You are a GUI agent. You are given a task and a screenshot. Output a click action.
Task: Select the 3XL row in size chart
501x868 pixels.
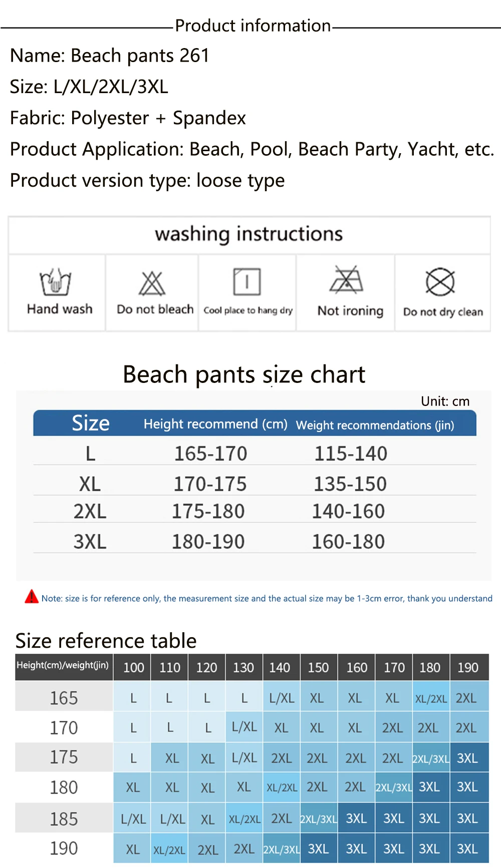255,541
